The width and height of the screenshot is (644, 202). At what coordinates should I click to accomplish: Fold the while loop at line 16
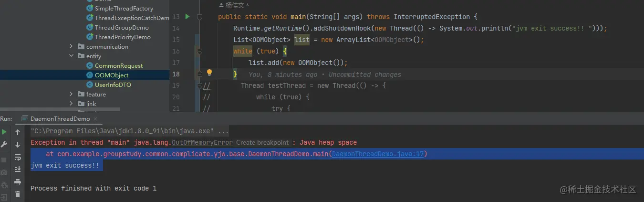(x=199, y=51)
